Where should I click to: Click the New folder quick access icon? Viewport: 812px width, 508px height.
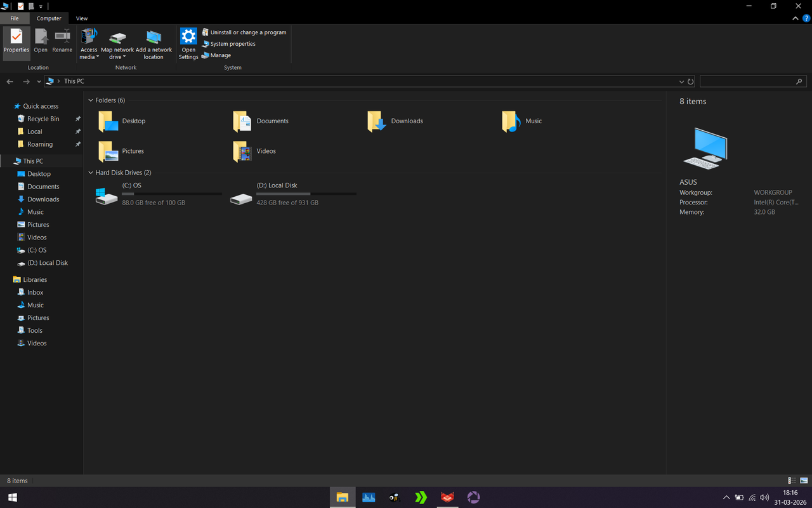point(30,6)
